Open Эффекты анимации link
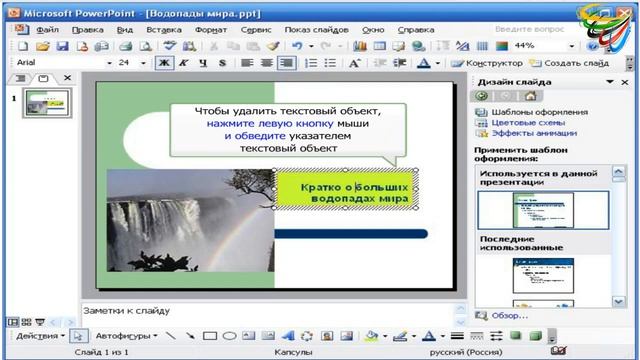Image resolution: width=640 pixels, height=360 pixels. click(534, 133)
